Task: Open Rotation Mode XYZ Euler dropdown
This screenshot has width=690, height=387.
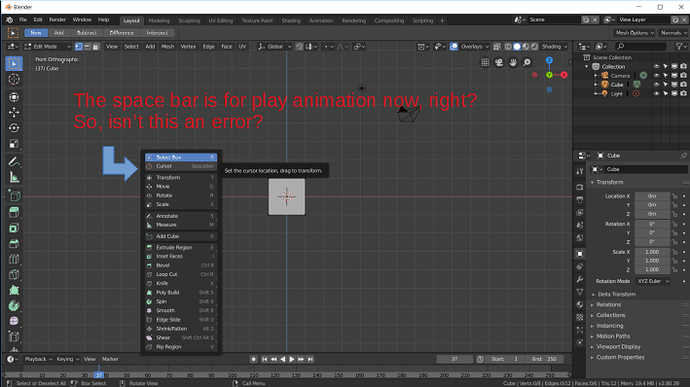Action: click(653, 281)
